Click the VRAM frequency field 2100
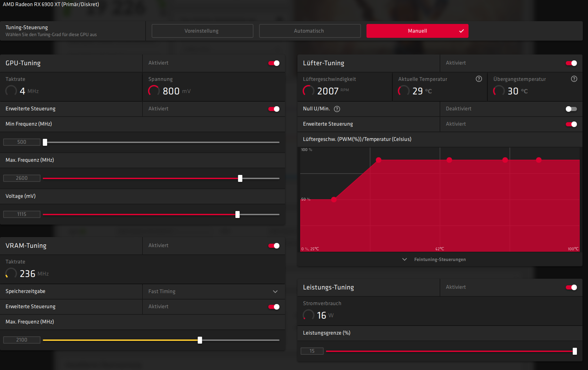This screenshot has height=370, width=588. click(x=22, y=340)
